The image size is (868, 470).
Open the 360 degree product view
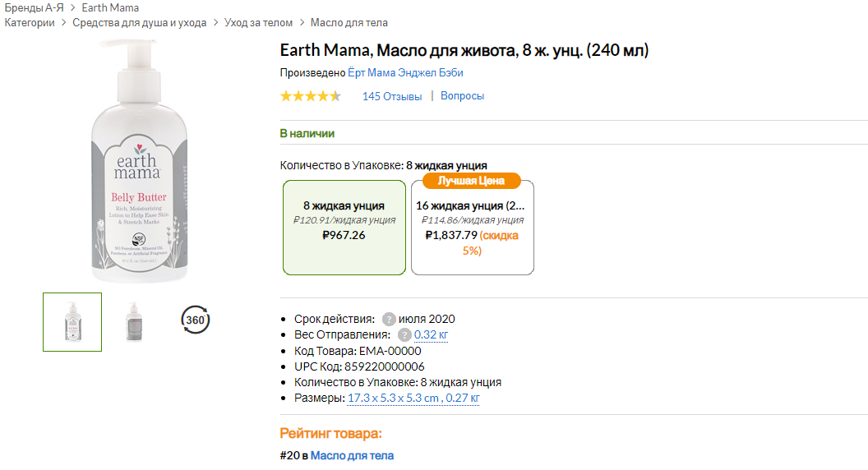click(195, 320)
